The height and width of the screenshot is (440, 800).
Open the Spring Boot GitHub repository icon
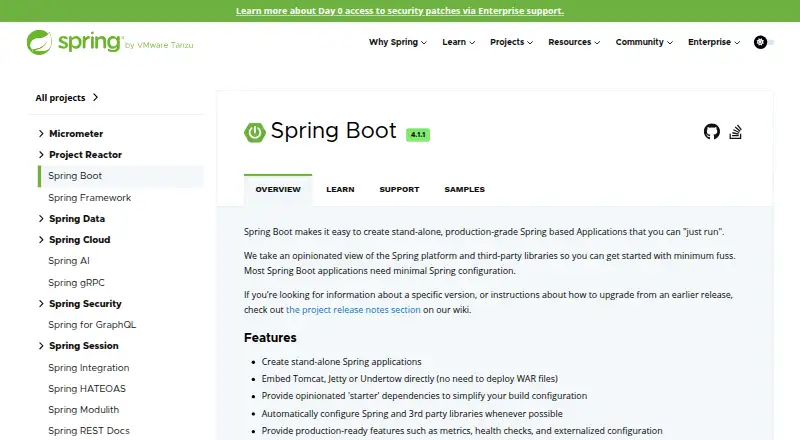pos(712,132)
